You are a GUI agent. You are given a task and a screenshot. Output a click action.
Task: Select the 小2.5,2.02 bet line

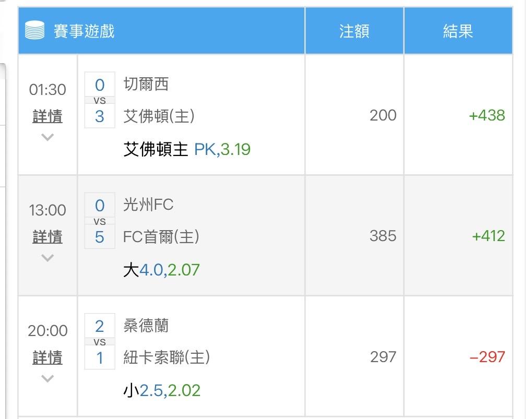click(x=162, y=391)
